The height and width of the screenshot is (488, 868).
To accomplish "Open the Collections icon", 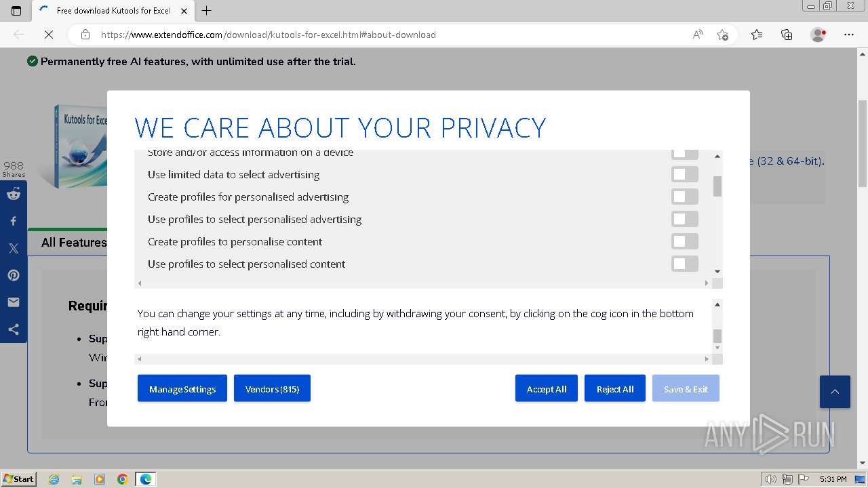I will (787, 35).
